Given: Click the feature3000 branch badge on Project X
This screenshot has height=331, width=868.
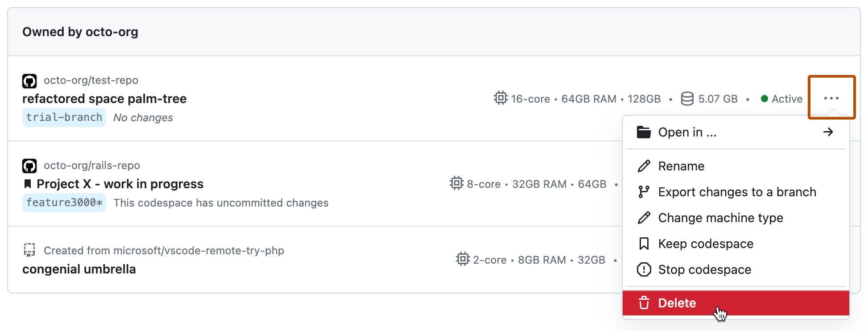Looking at the screenshot, I should click(x=64, y=203).
